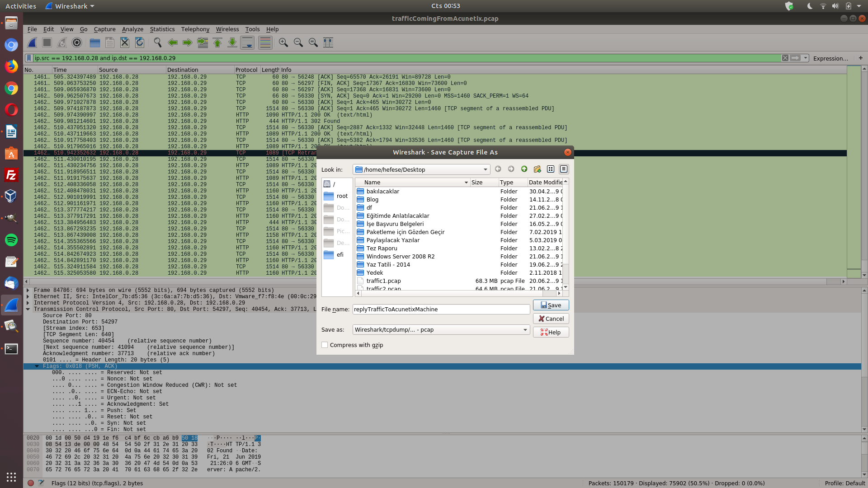Click the parent directory up-arrow icon
This screenshot has width=868, height=488.
(524, 169)
